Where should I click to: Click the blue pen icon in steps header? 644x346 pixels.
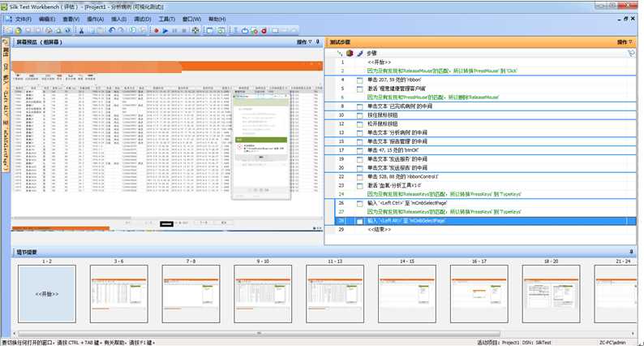(360, 53)
